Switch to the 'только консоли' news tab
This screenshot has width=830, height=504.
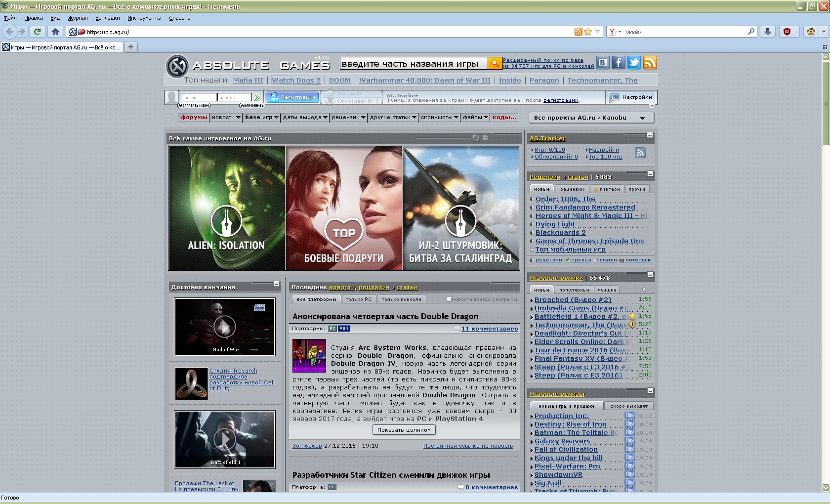402,299
